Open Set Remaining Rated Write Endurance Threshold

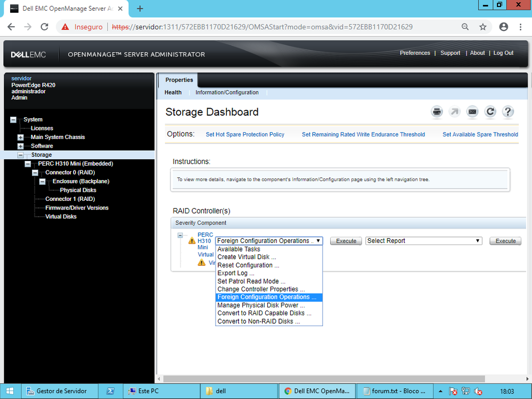coord(363,134)
